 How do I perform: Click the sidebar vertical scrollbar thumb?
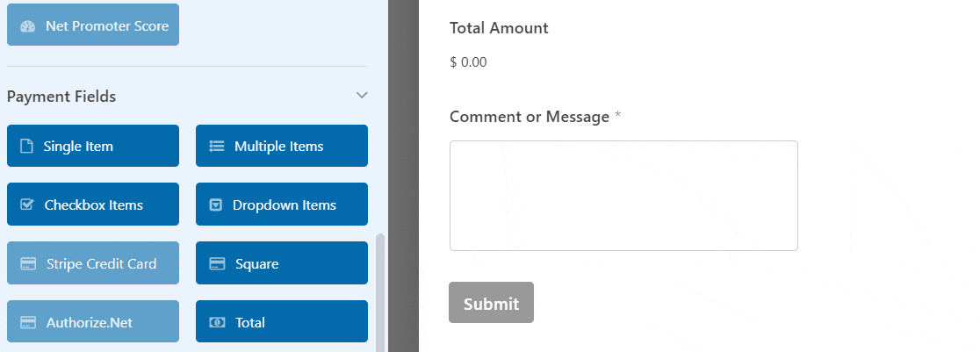click(x=380, y=292)
